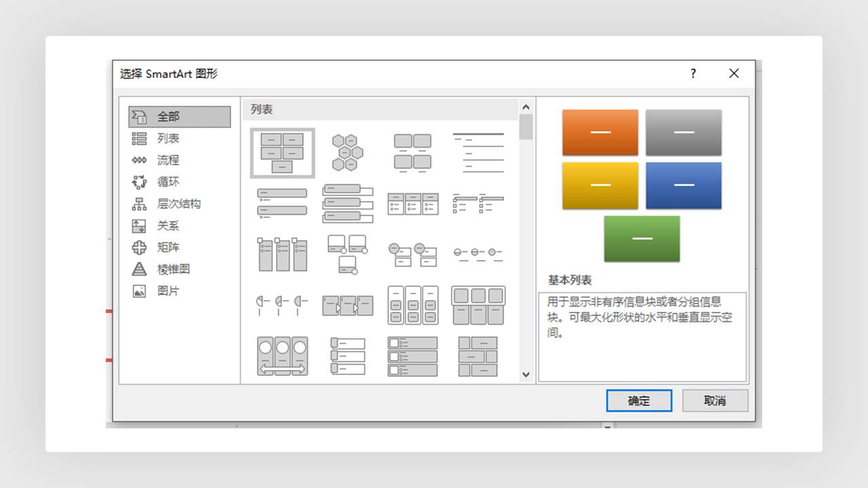Pick the three small circles dashed line layout
Viewport: 868px width, 488px height.
click(x=478, y=254)
